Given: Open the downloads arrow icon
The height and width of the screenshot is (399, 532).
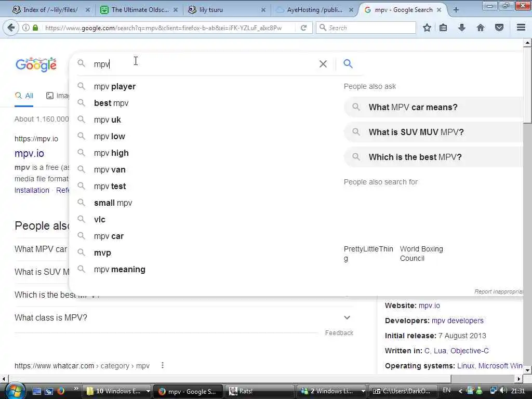Looking at the screenshot, I should [461, 28].
